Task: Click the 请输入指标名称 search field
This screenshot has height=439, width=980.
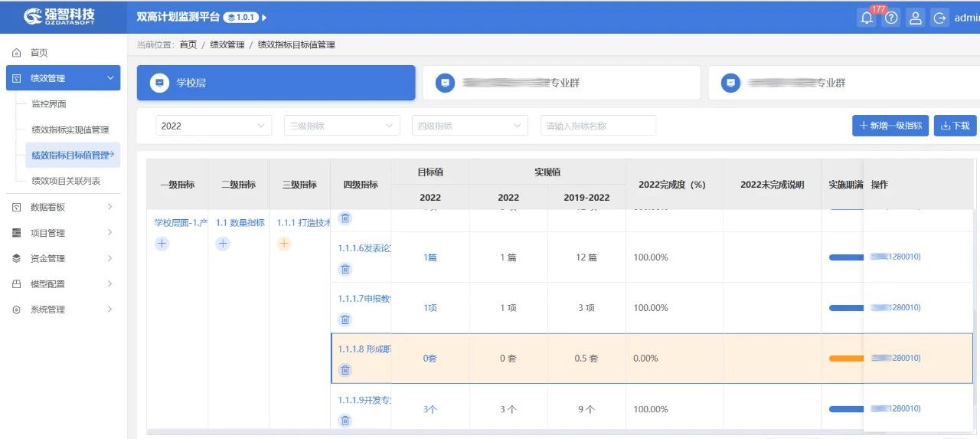Action: 598,126
